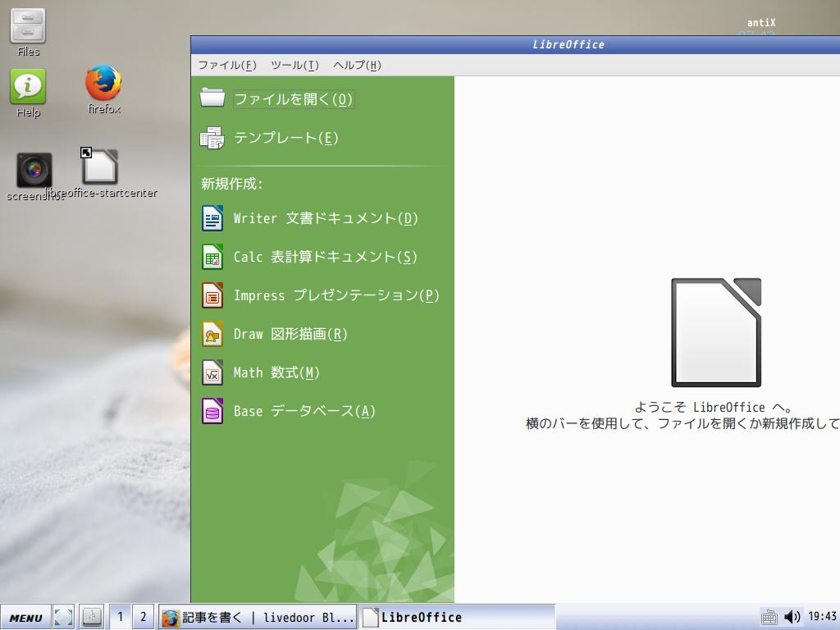This screenshot has width=840, height=630.
Task: Switch to workspace 1
Action: click(120, 617)
